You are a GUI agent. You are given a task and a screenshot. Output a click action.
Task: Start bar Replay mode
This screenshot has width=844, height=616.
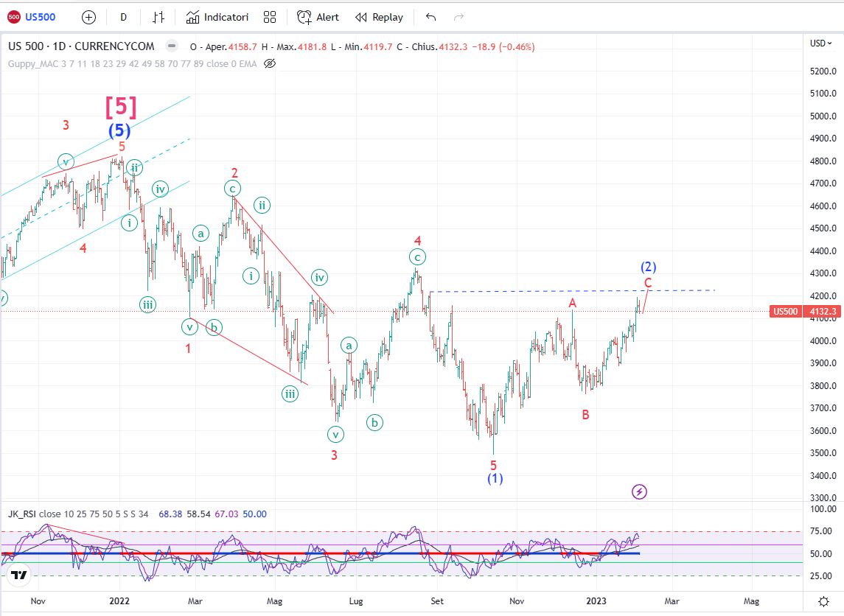pyautogui.click(x=379, y=17)
